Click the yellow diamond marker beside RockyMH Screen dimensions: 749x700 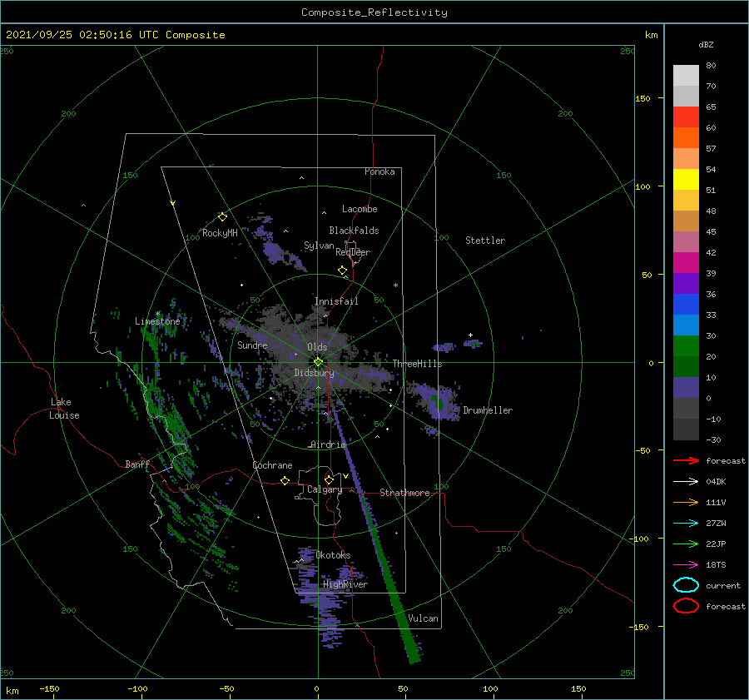[222, 217]
